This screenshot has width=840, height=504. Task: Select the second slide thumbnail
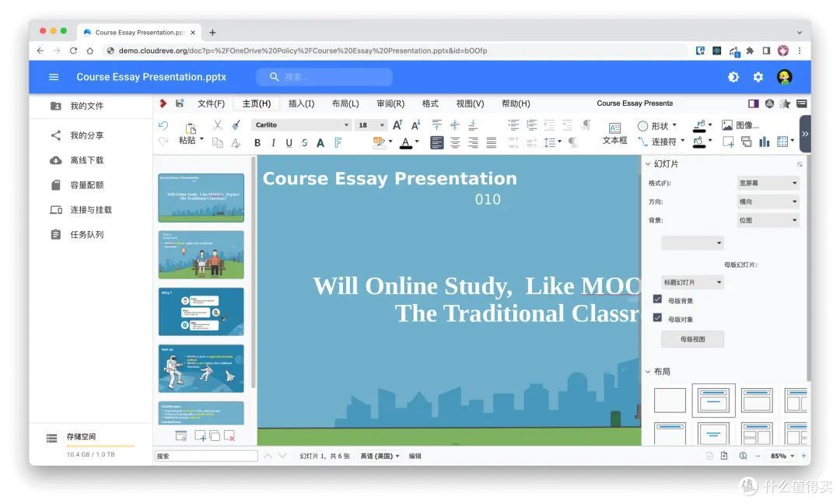coord(201,254)
